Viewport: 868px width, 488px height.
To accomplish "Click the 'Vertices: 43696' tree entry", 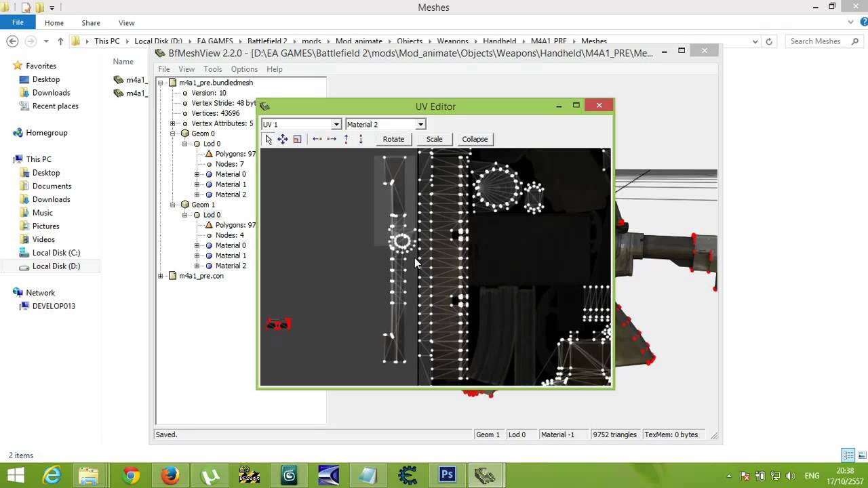I will tap(215, 113).
